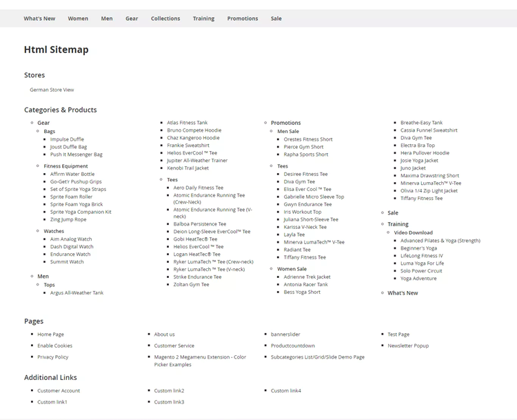Open the Impulse Duffle product link

click(67, 139)
